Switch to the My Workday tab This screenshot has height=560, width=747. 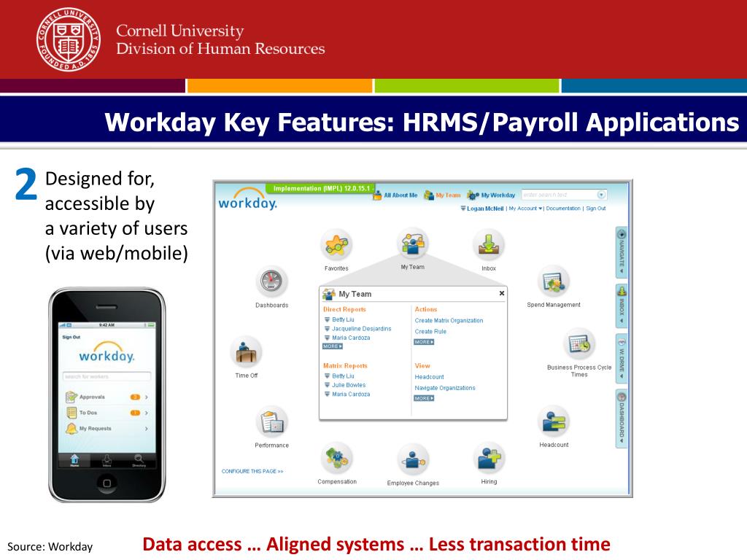click(491, 195)
